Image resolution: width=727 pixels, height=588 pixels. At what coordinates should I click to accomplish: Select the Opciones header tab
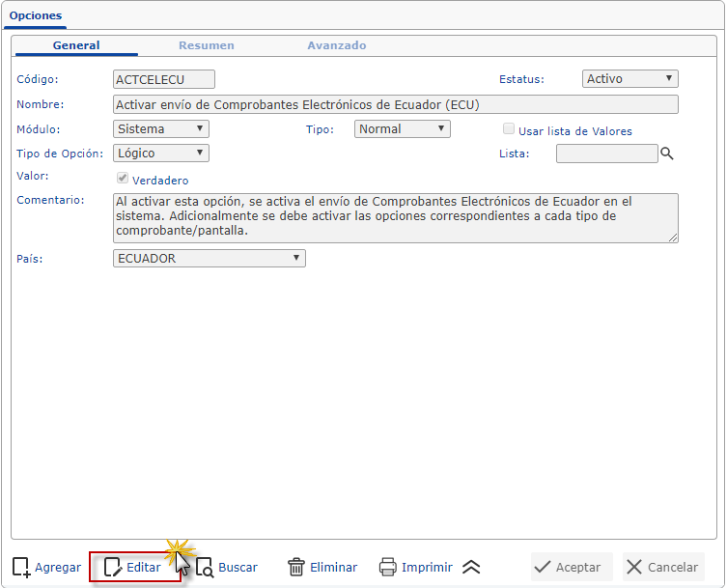[x=35, y=15]
